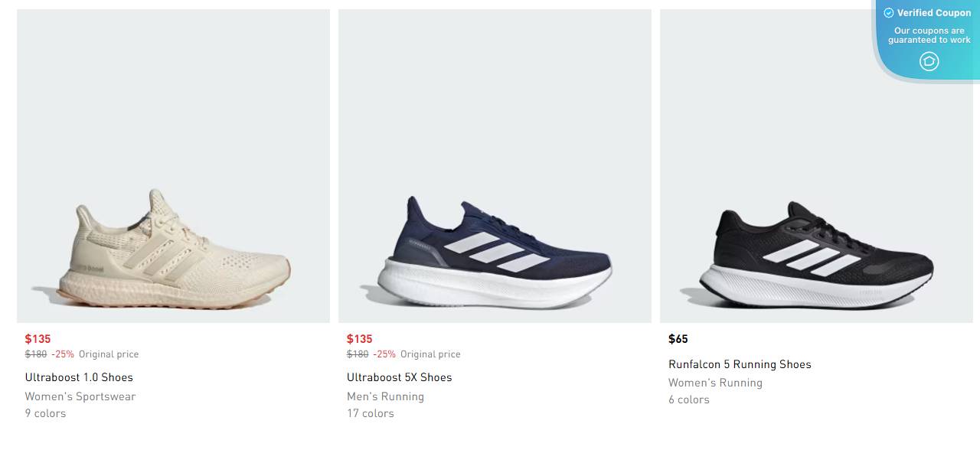This screenshot has width=980, height=450.
Task: Click the coupons guaranteed to work message
Action: [929, 34]
